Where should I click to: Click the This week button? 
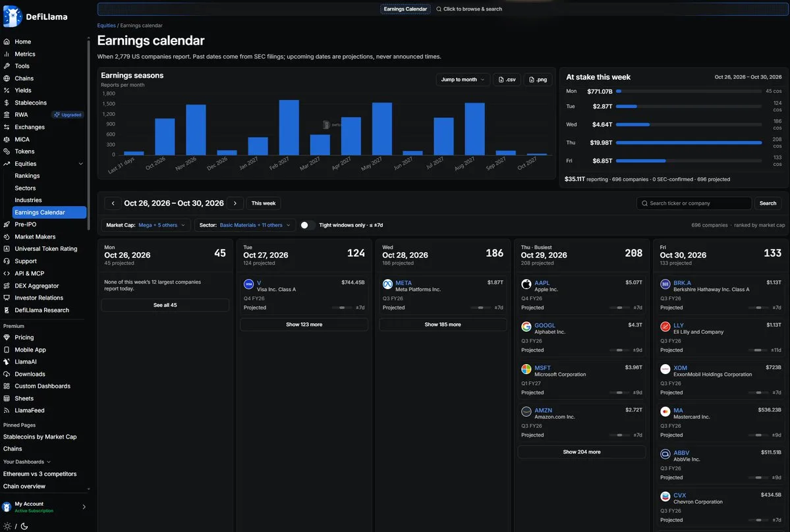pyautogui.click(x=264, y=203)
